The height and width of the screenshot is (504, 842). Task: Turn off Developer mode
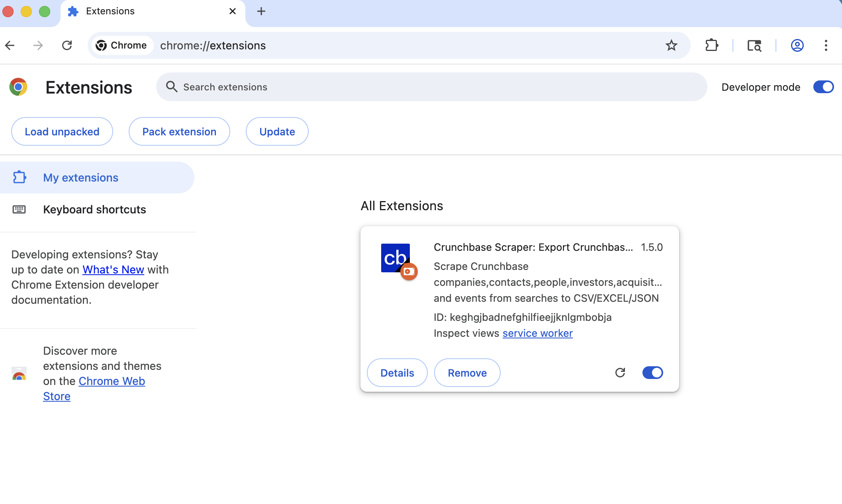(823, 87)
